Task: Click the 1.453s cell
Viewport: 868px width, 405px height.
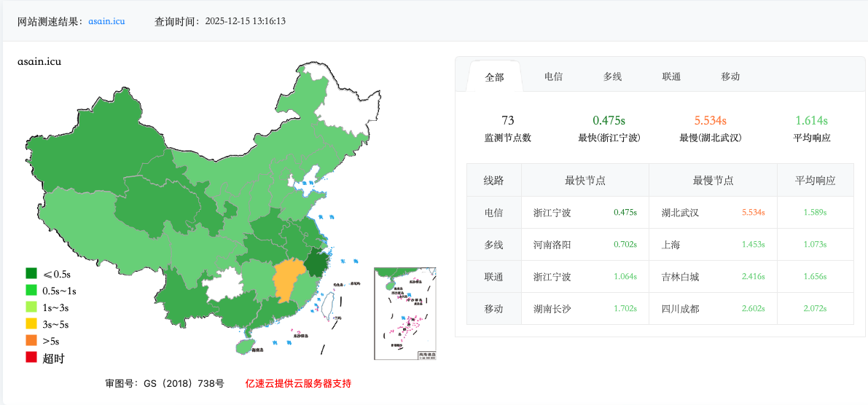Action: (754, 245)
